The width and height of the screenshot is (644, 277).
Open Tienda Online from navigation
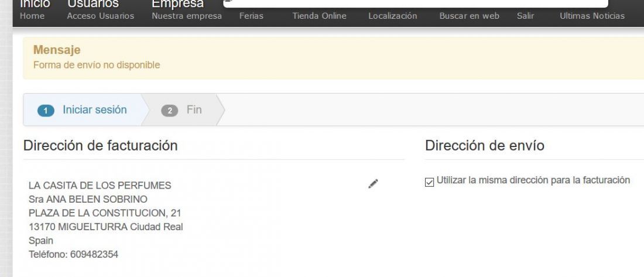pos(319,16)
